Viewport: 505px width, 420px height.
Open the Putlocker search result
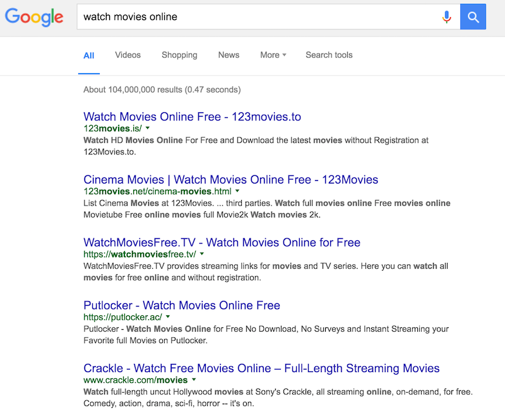(x=182, y=305)
